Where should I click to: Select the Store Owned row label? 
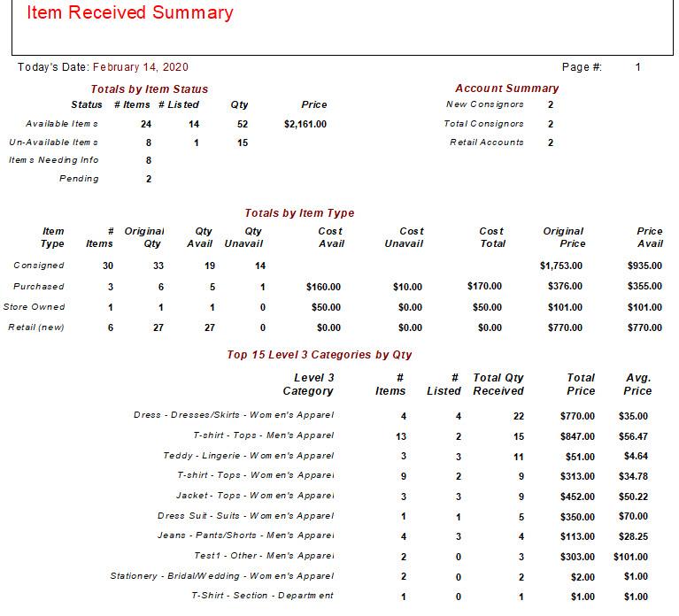[x=34, y=307]
